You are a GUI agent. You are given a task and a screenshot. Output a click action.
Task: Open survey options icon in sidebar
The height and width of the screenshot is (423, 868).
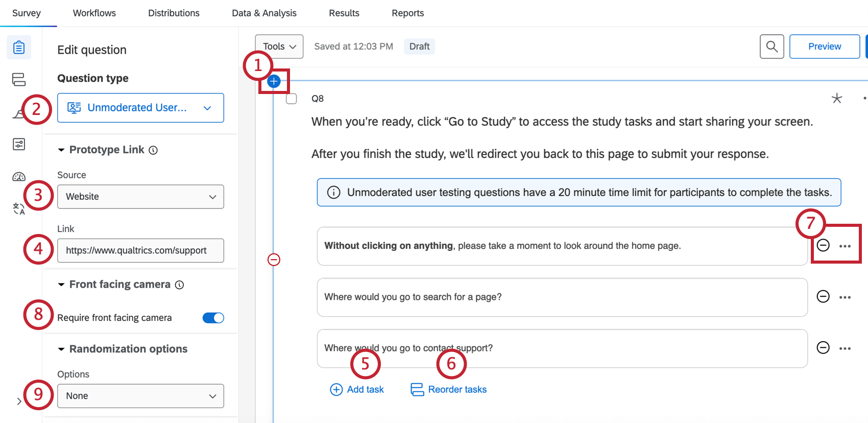tap(19, 144)
